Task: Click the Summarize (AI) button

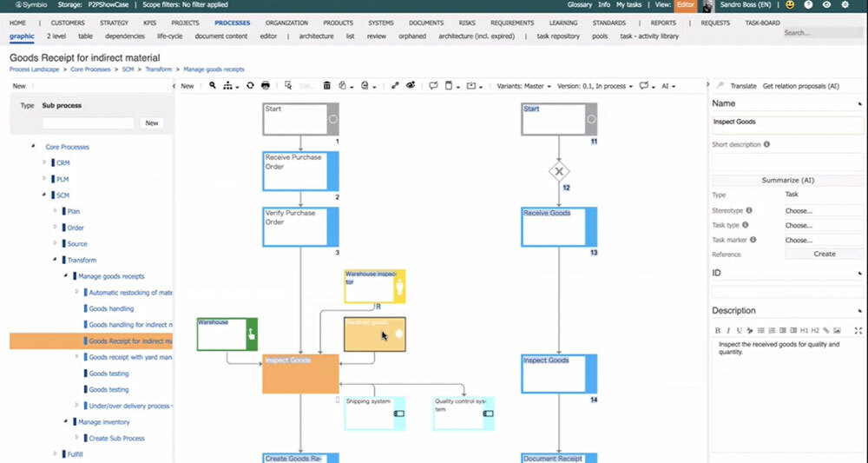Action: click(x=787, y=181)
